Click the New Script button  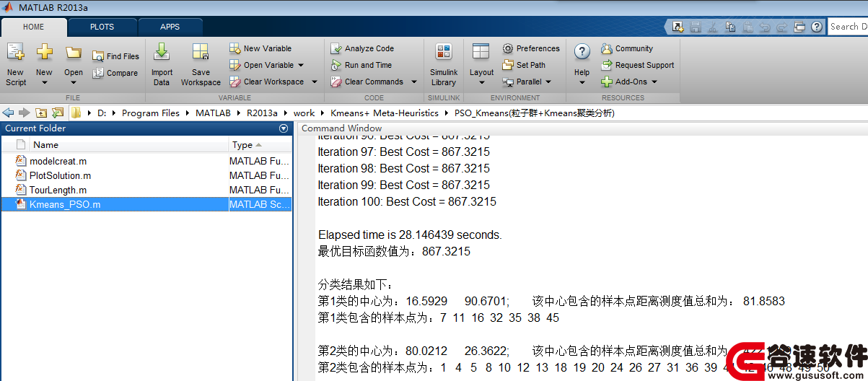click(x=16, y=64)
